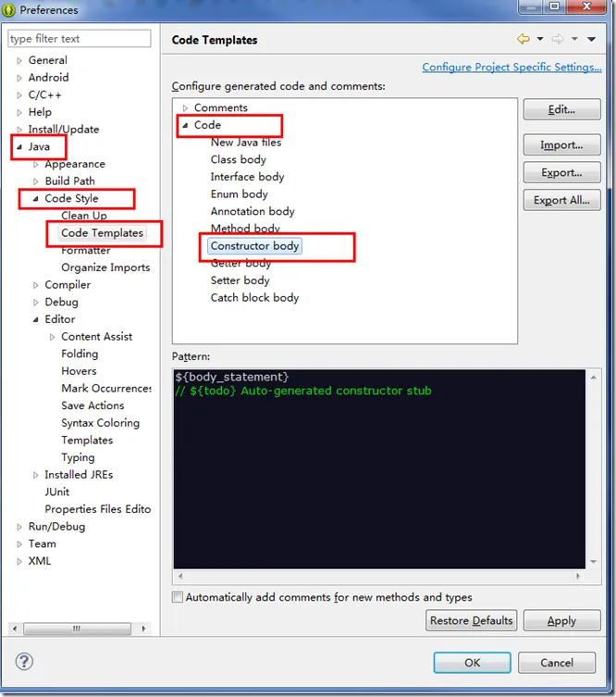Viewport: 616px width, 697px height.
Task: Select Clean Up preference page
Action: (x=84, y=216)
